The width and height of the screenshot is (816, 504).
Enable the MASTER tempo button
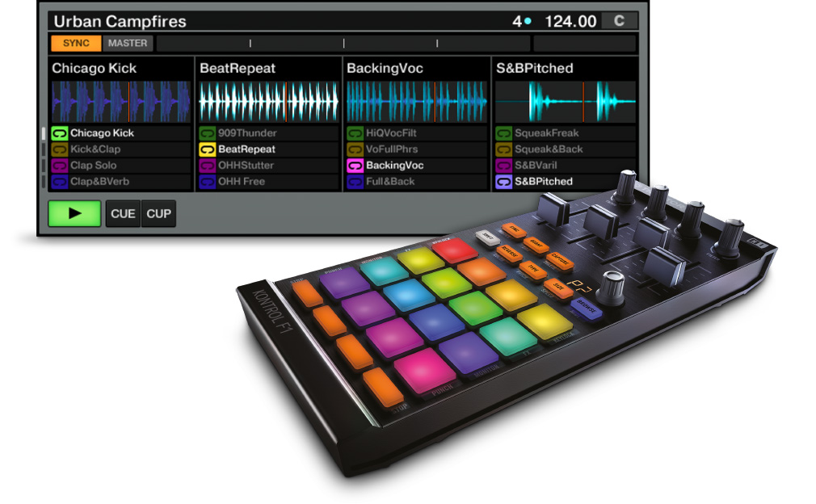(128, 44)
